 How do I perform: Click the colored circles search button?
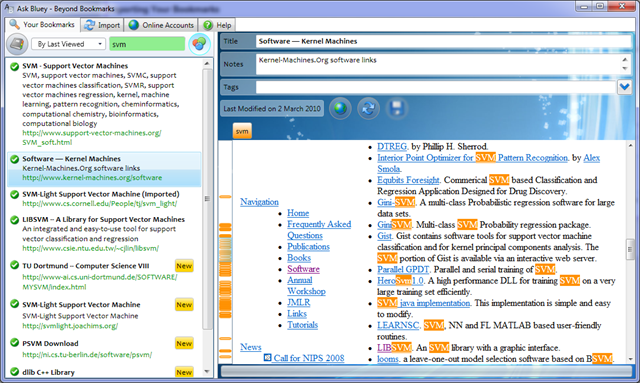tap(199, 44)
